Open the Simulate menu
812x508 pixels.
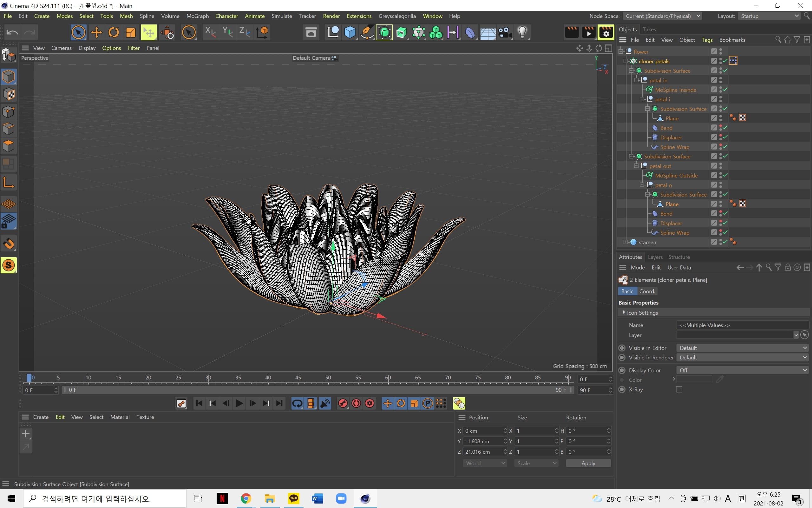[x=282, y=16]
